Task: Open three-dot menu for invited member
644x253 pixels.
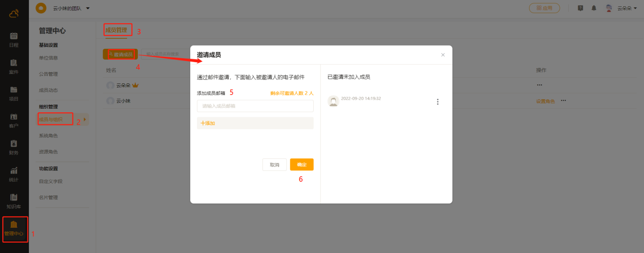Action: [437, 102]
